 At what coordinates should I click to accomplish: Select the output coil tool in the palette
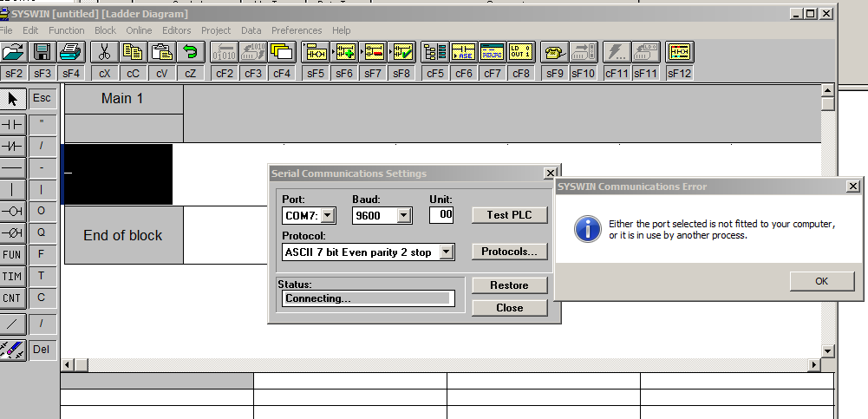[x=13, y=212]
